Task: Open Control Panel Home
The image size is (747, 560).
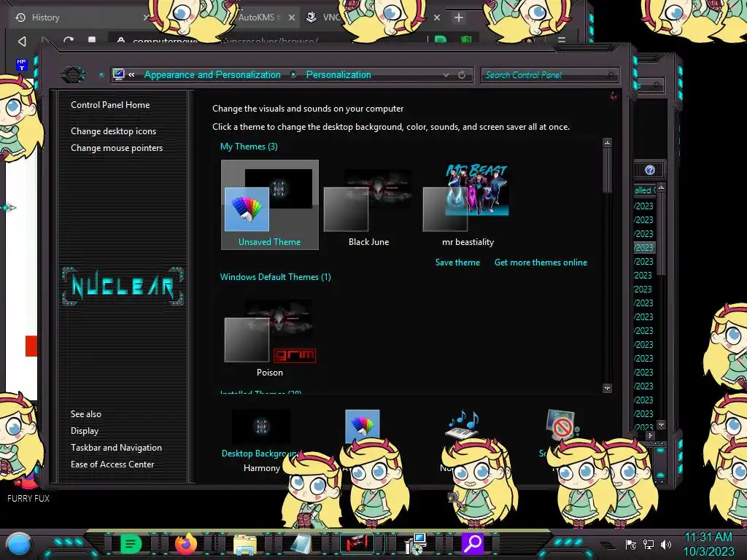Action: (110, 105)
